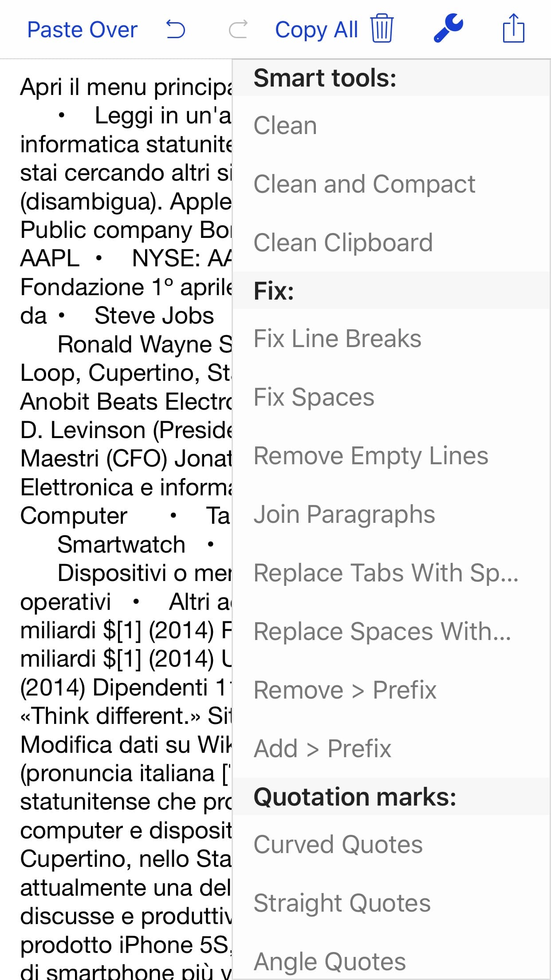Choose Straight Quotes option

tap(342, 903)
